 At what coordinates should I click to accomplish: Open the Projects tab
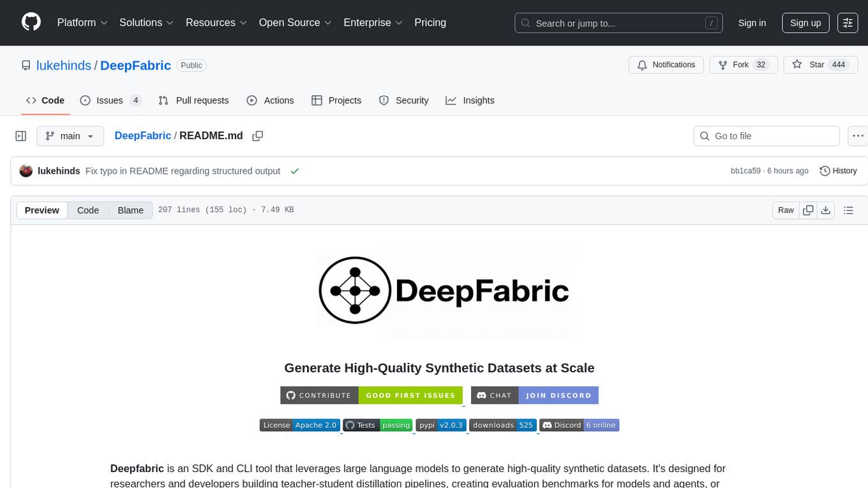[336, 100]
